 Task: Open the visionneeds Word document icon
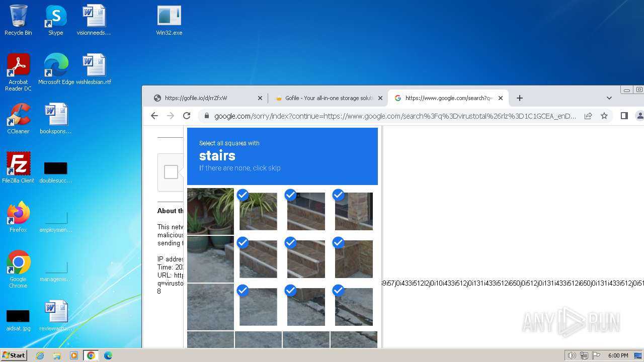(94, 20)
